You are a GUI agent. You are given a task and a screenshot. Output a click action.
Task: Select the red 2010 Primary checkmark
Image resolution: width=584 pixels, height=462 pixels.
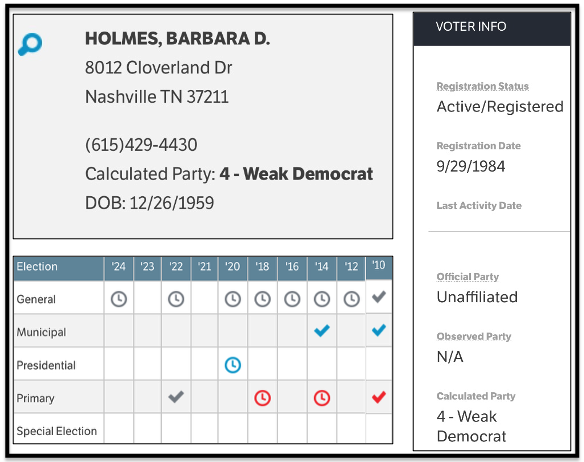coord(379,397)
